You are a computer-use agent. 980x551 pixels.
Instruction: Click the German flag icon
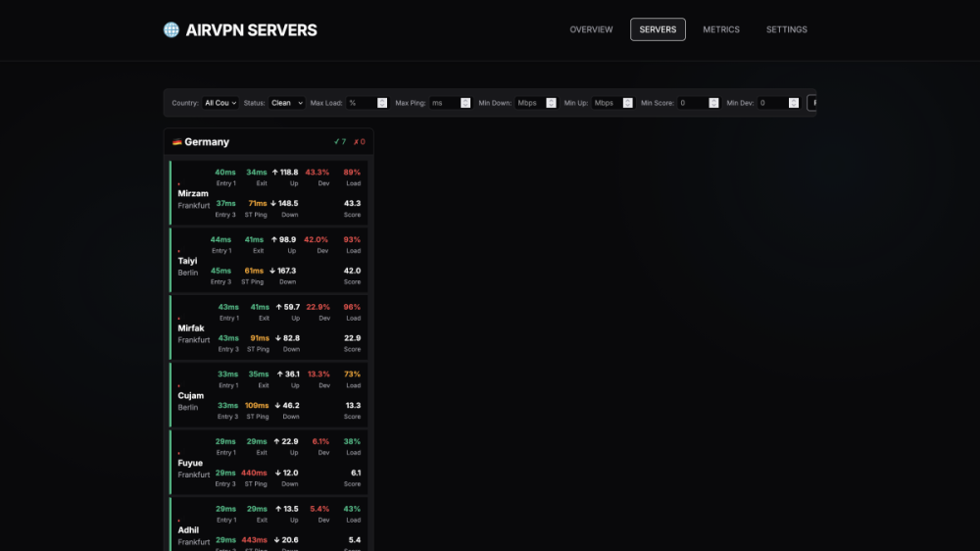tap(176, 142)
